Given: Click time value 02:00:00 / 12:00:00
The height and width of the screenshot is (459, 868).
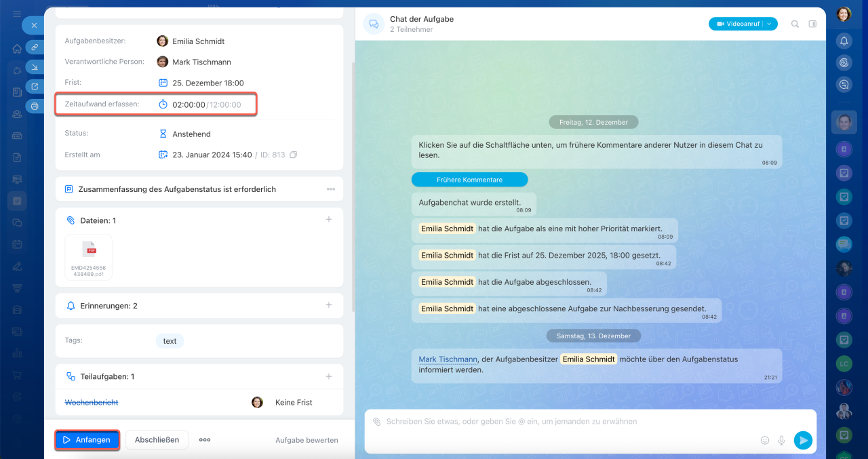Looking at the screenshot, I should [207, 104].
